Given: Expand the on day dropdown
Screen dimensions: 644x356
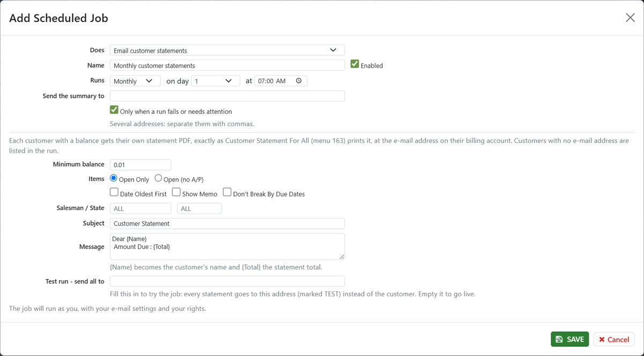Looking at the screenshot, I should click(x=215, y=81).
